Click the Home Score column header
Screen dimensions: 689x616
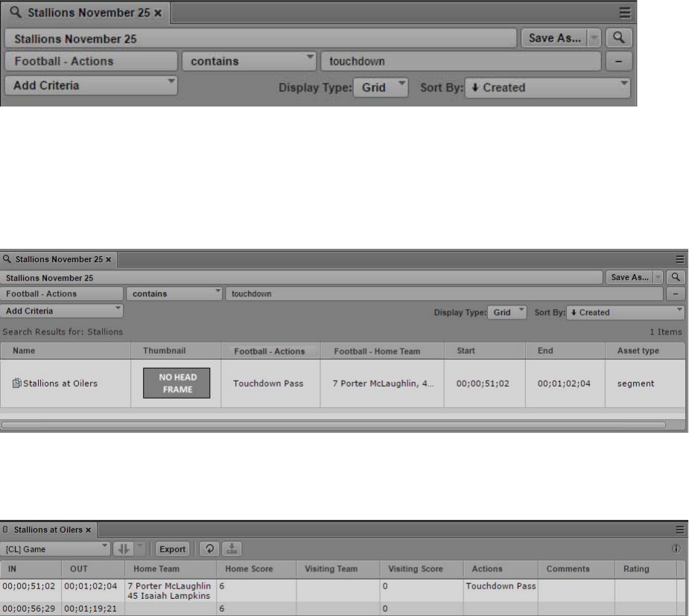pyautogui.click(x=257, y=569)
